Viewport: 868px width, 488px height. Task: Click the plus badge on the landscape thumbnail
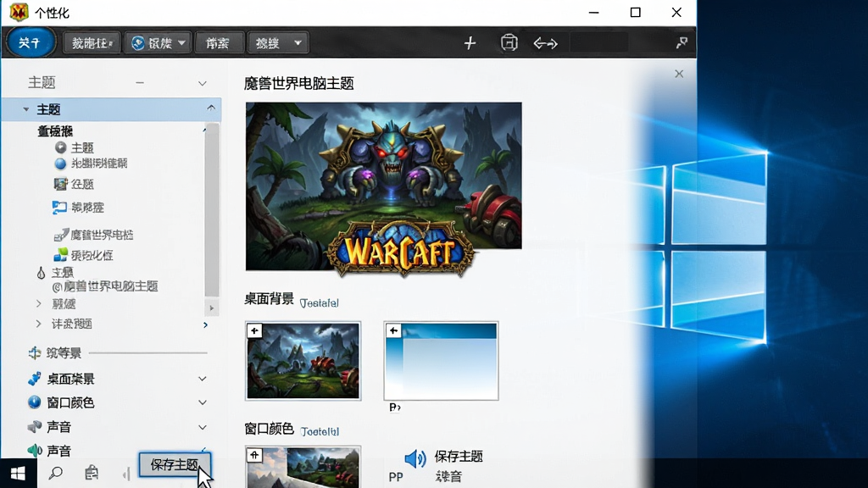[x=254, y=331]
